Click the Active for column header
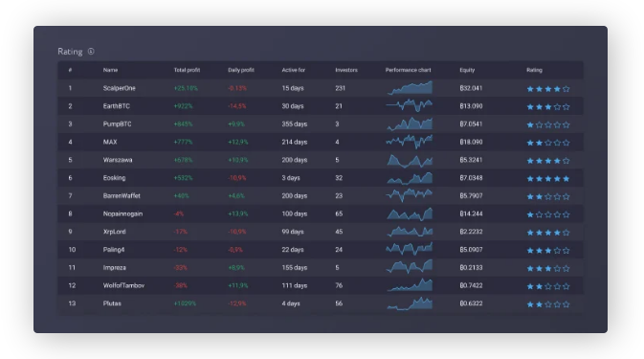 [x=293, y=70]
